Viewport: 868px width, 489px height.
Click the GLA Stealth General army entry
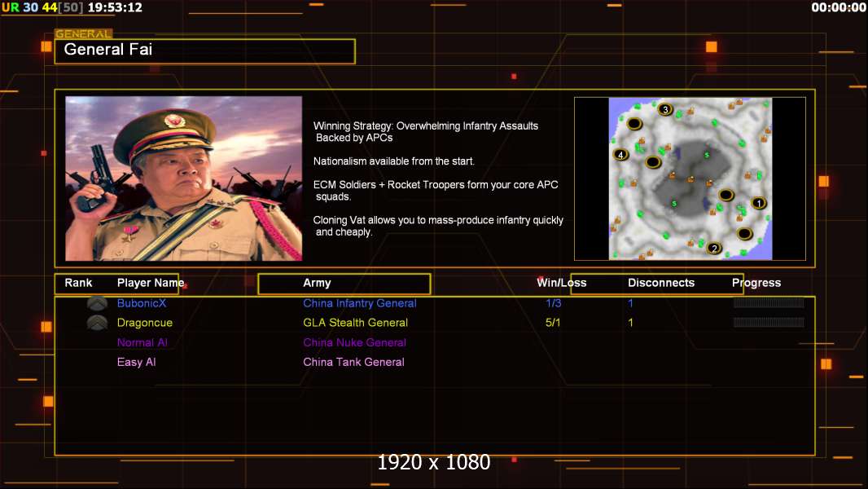coord(355,322)
